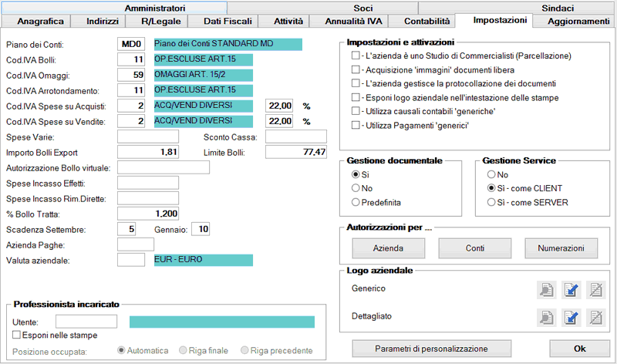Edit the Scadenza Settembre field showing 5
617x364 pixels.
point(126,229)
